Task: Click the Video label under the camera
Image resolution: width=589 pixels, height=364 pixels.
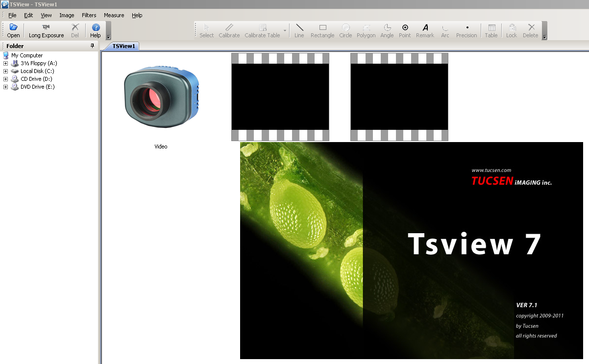Action: point(161,146)
